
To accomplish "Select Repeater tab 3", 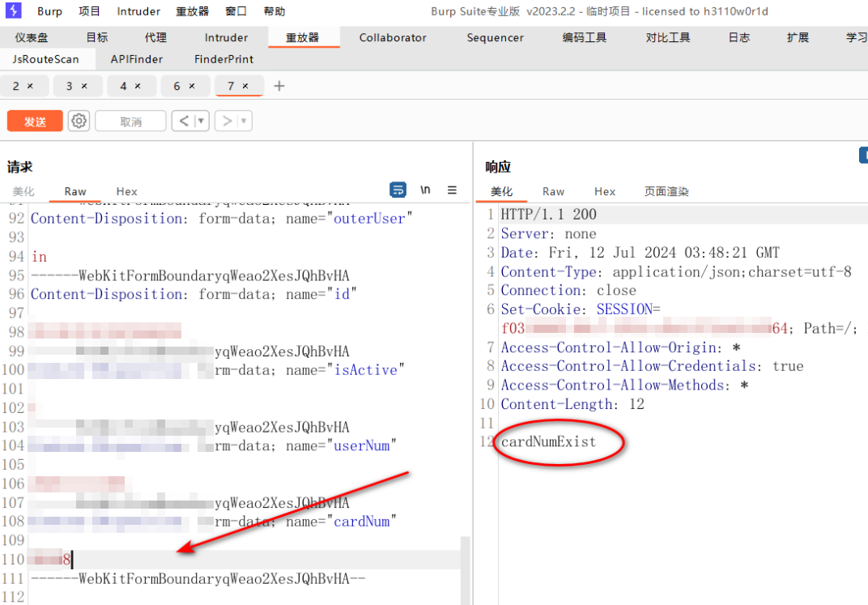I will point(69,86).
